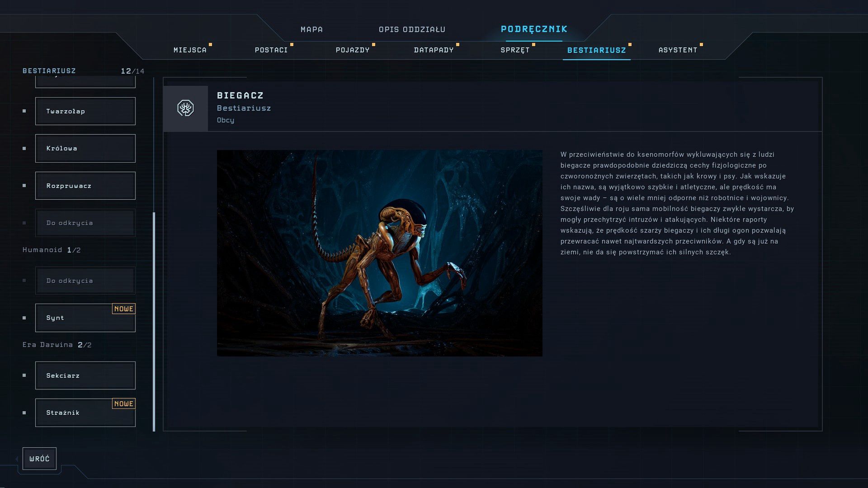Click the locked entry under Humanoid
The image size is (868, 488).
(x=85, y=281)
